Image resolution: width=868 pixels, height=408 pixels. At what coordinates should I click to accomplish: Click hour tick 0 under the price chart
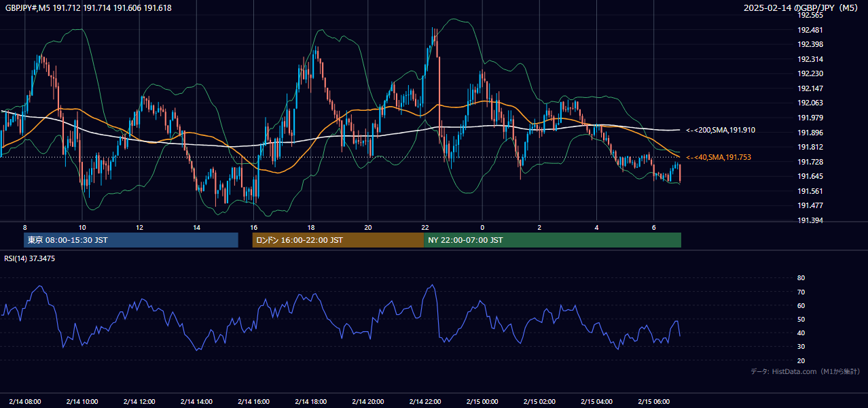pos(482,227)
